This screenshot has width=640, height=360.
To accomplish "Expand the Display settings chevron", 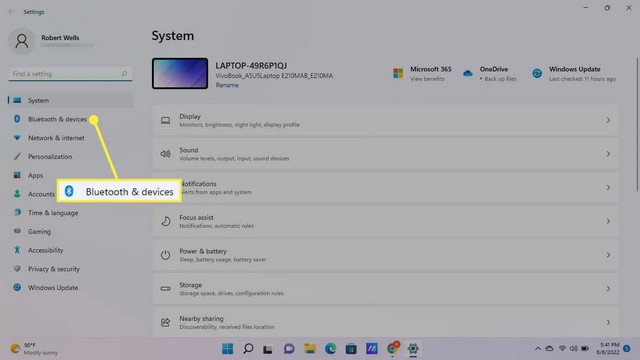I will pyautogui.click(x=608, y=120).
